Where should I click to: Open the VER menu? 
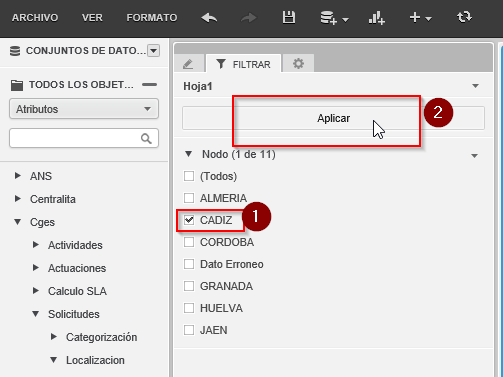[x=92, y=18]
